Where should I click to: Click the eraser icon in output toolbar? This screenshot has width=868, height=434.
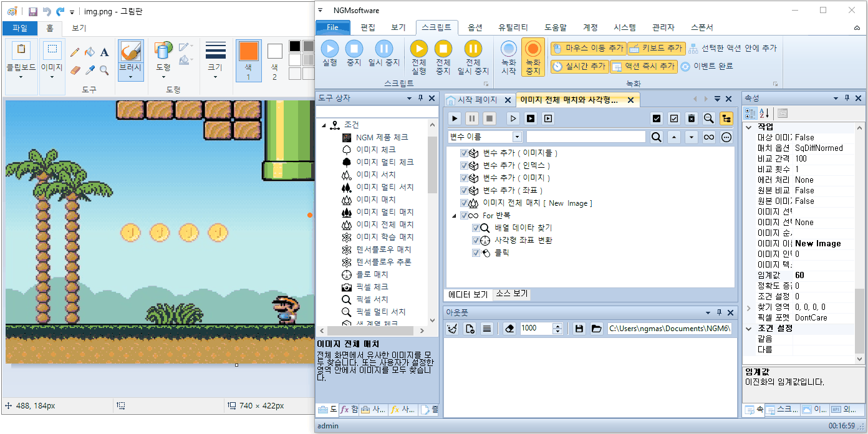pyautogui.click(x=509, y=328)
